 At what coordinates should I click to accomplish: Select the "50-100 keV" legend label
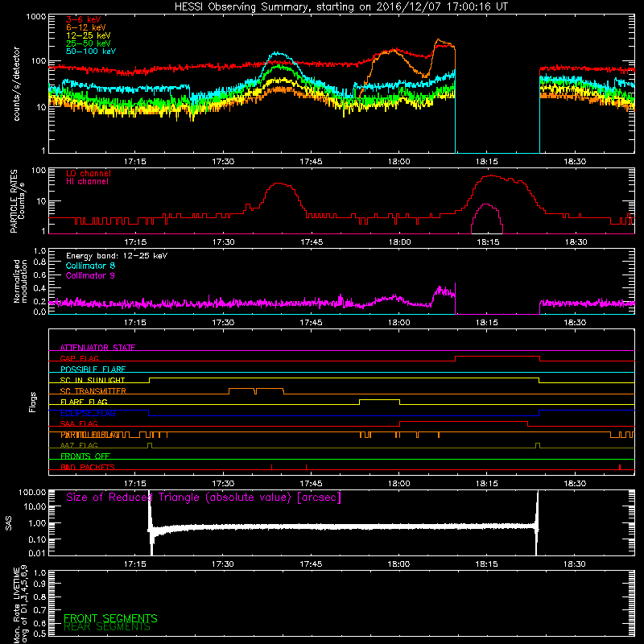click(91, 52)
